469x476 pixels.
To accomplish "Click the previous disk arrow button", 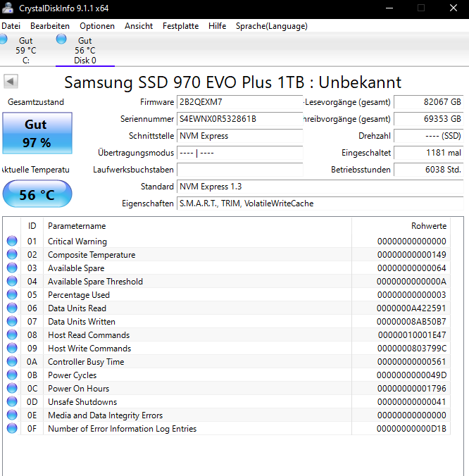I will [x=11, y=82].
